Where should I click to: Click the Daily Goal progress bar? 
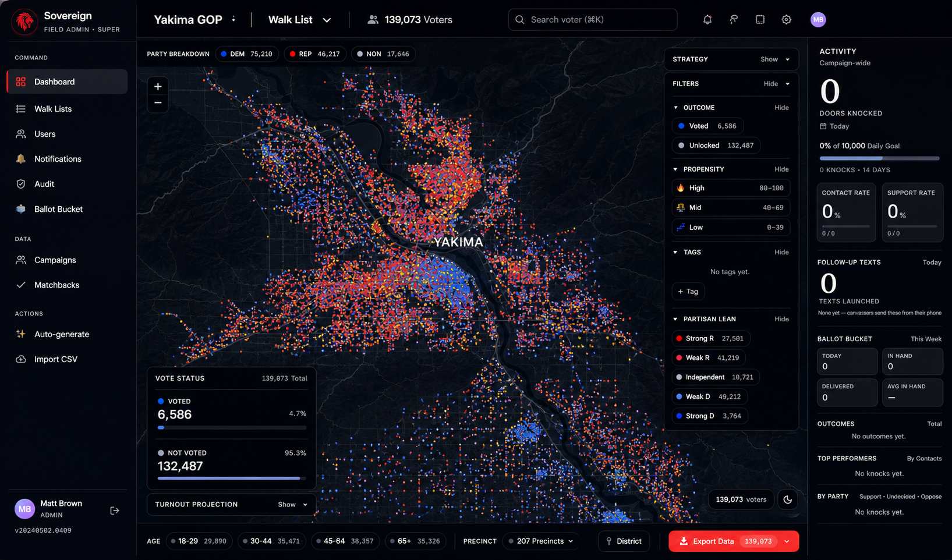tap(879, 158)
